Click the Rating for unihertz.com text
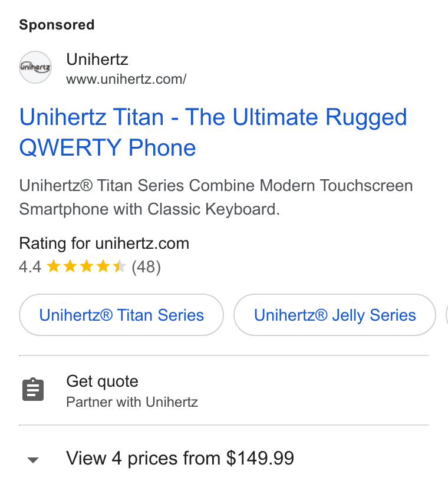The height and width of the screenshot is (494, 448). coord(104,243)
